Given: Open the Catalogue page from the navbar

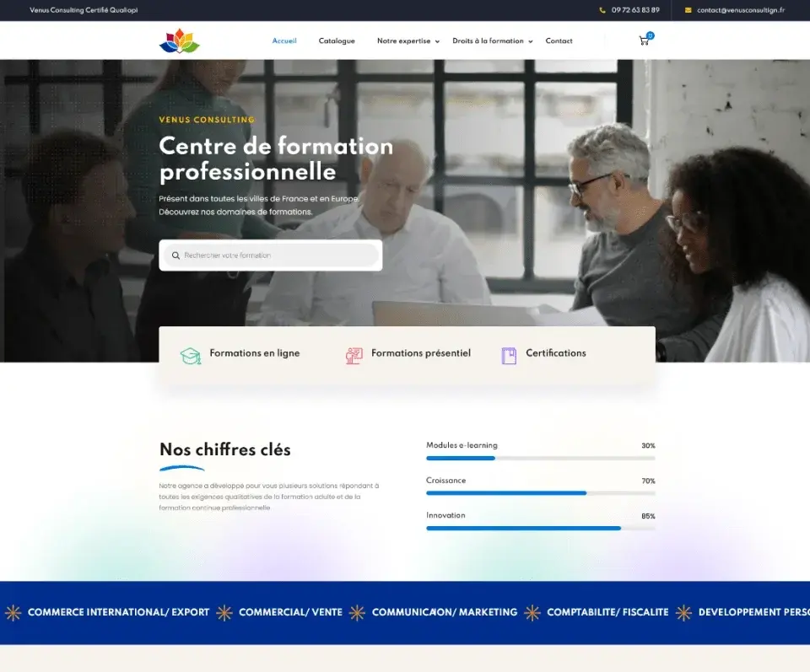Looking at the screenshot, I should (337, 40).
